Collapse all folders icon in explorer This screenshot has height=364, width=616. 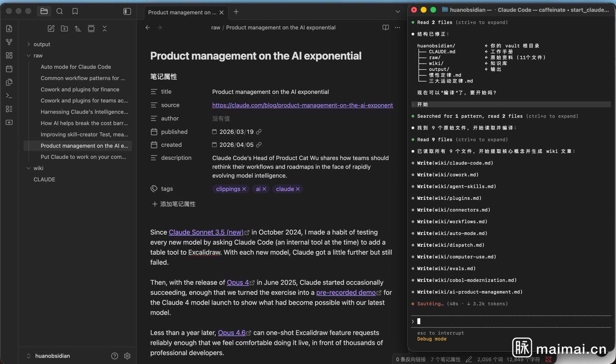(x=104, y=28)
